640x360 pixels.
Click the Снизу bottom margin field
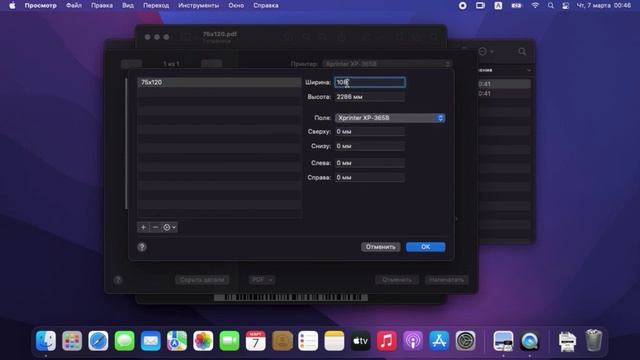[x=370, y=146]
